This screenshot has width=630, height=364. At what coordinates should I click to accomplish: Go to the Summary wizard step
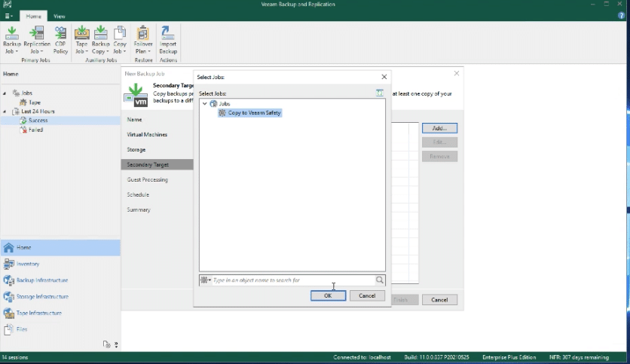point(139,210)
